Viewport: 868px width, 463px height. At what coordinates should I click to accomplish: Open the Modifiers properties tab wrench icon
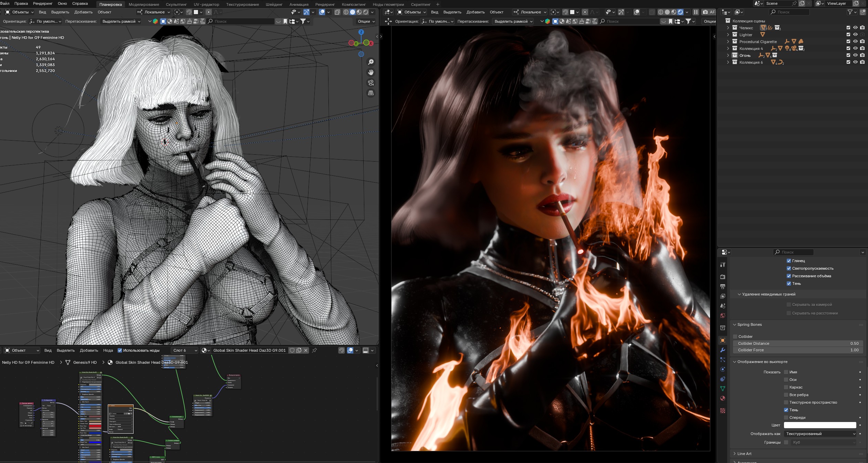(x=723, y=350)
